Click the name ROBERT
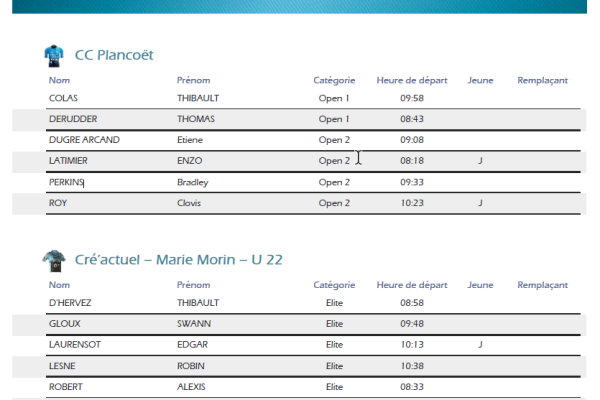The image size is (600, 400). [65, 387]
